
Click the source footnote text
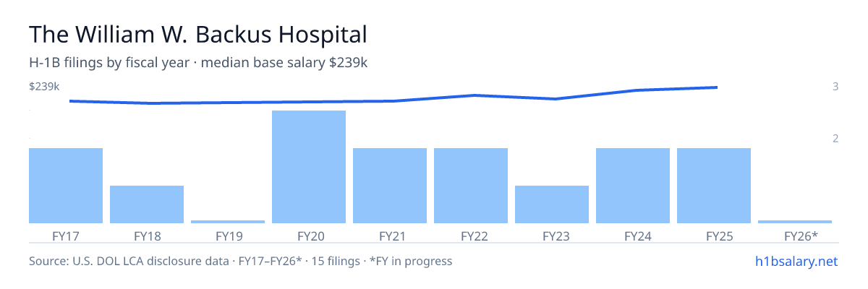(x=241, y=261)
